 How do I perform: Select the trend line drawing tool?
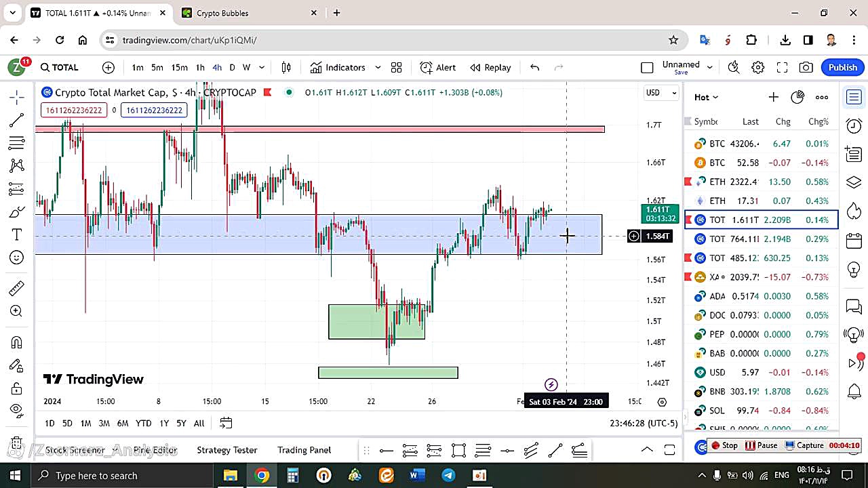17,121
